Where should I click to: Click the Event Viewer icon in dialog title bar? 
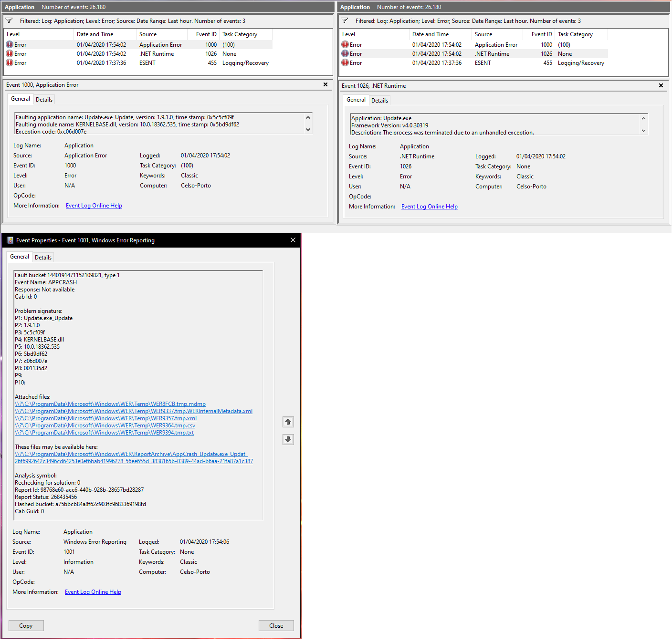point(10,240)
